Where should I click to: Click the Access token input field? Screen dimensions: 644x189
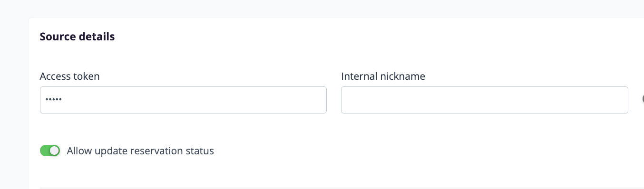click(x=183, y=100)
